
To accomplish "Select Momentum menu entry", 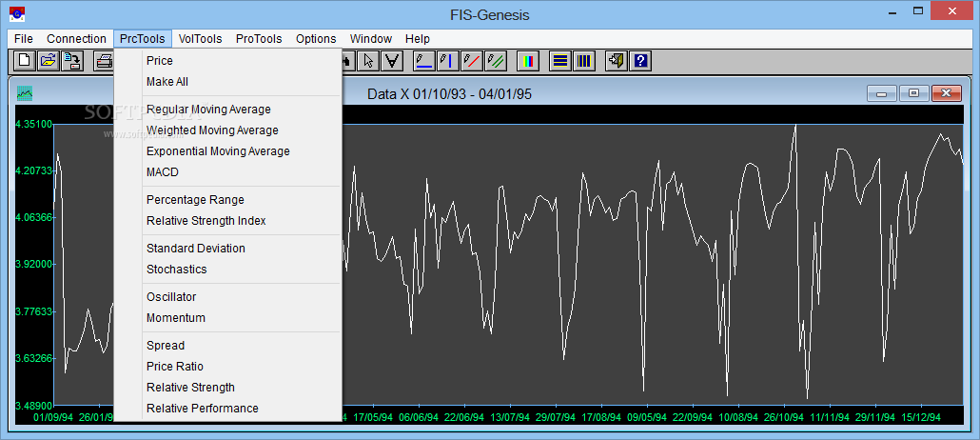I will pos(228,318).
